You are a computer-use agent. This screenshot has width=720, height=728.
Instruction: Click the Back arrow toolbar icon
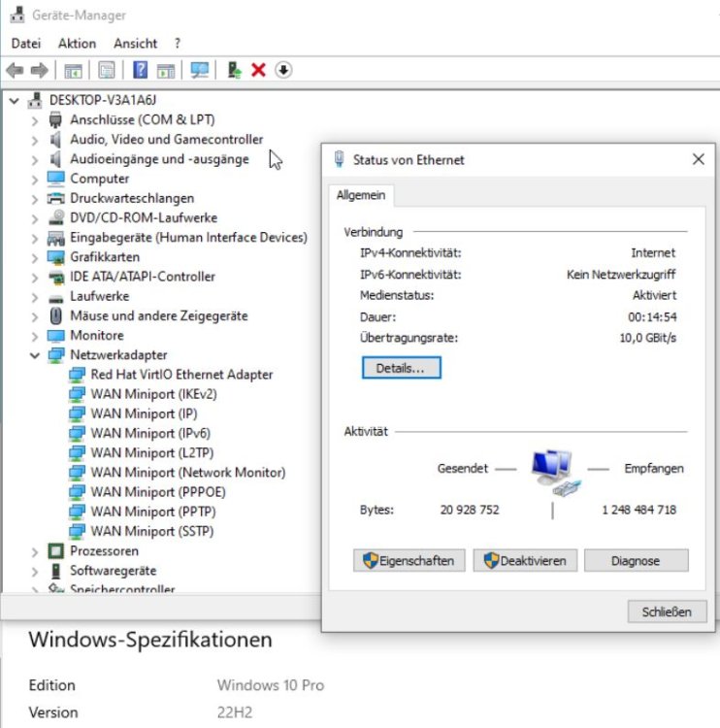tap(15, 71)
